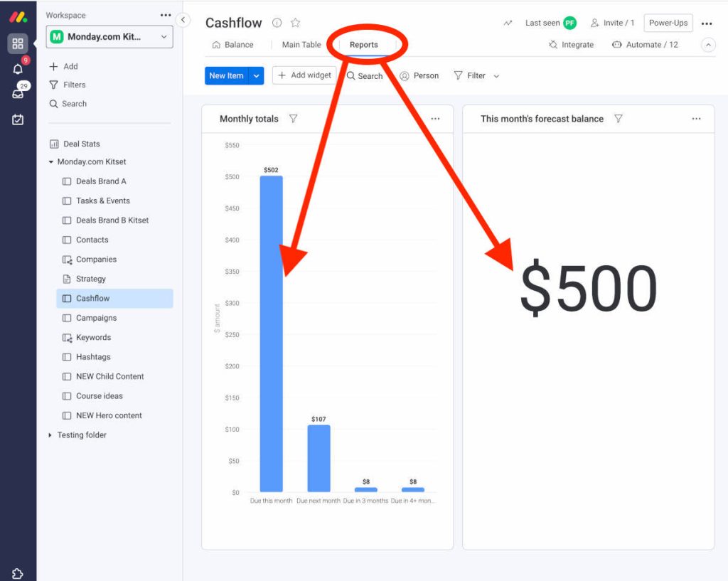Viewport: 728px width, 581px height.
Task: Star the Cashflow board as favorite
Action: [x=296, y=23]
